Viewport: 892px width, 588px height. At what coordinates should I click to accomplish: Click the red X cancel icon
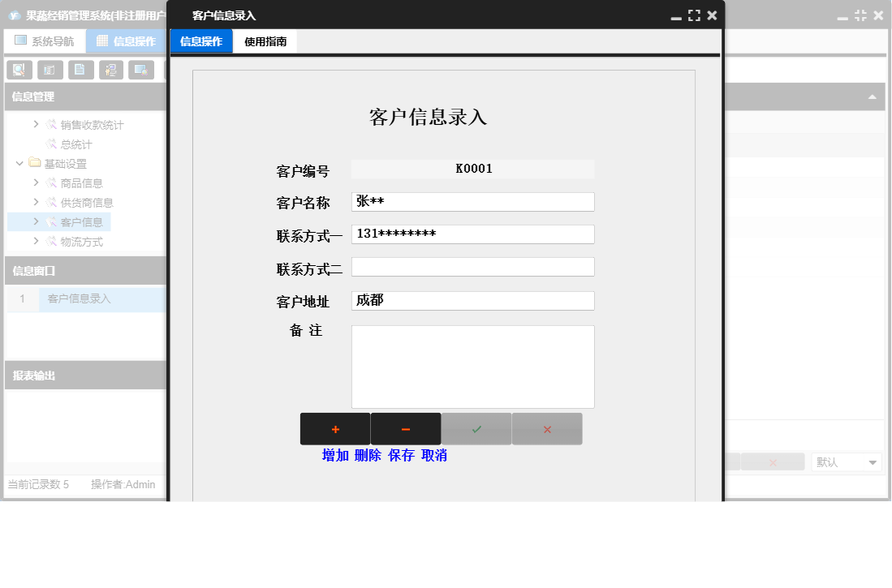pos(546,428)
